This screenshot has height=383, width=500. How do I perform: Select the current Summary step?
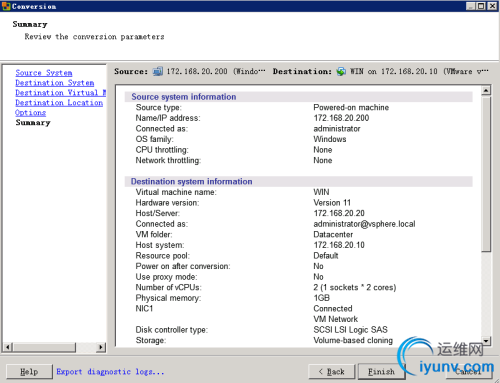(33, 123)
